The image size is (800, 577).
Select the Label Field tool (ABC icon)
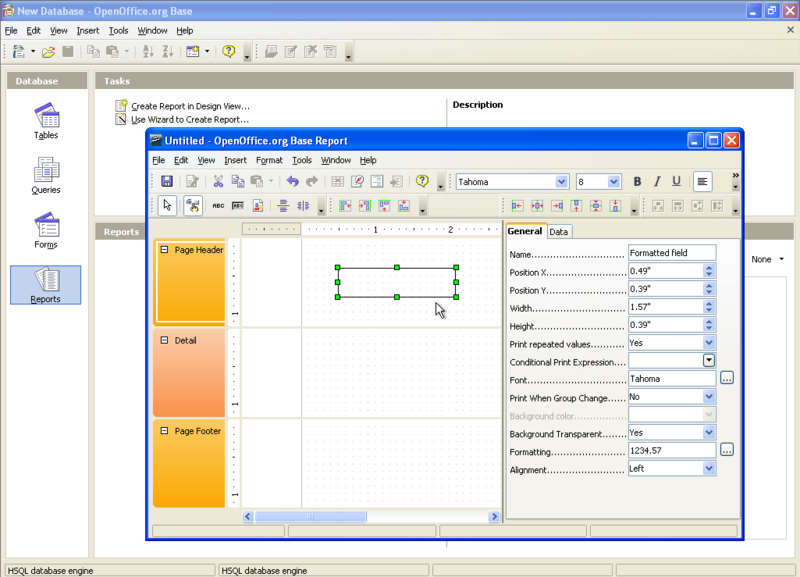[217, 204]
